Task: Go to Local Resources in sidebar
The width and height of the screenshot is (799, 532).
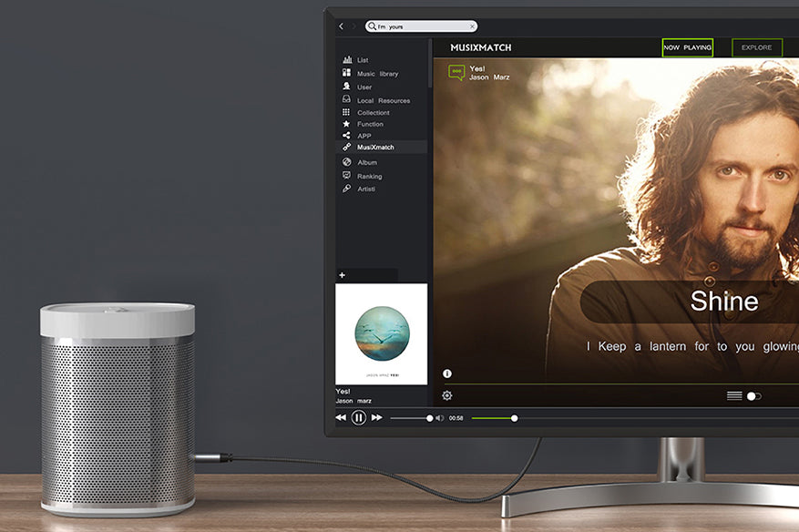Action: point(383,100)
